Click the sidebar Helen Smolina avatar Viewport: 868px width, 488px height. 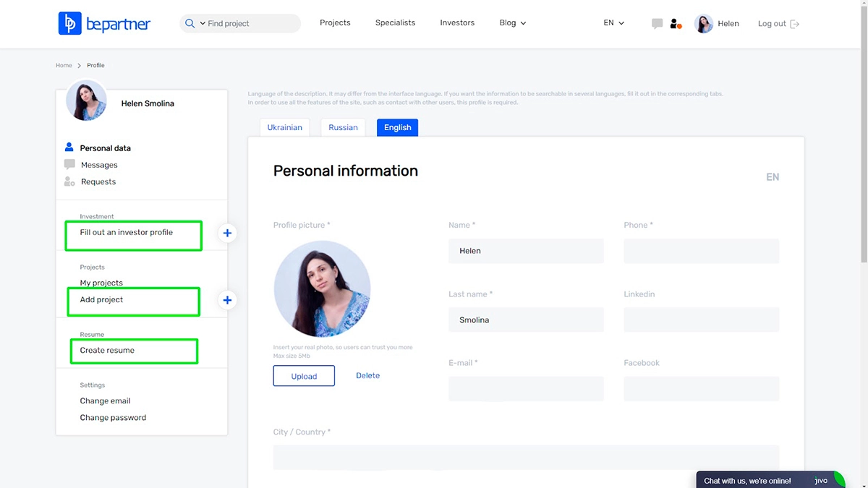pyautogui.click(x=86, y=100)
